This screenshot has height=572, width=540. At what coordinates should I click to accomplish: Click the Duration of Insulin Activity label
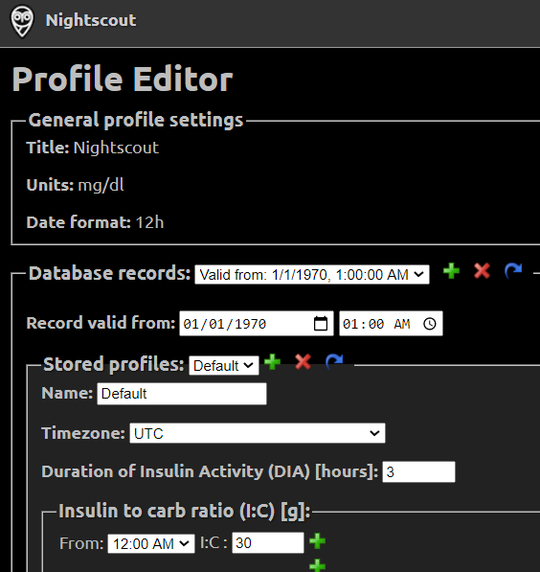(210, 472)
